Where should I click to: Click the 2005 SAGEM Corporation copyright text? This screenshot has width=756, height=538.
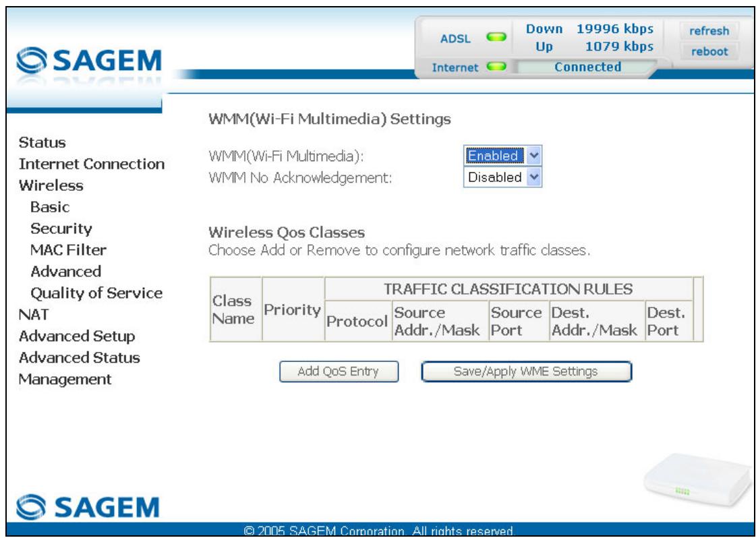point(379,531)
